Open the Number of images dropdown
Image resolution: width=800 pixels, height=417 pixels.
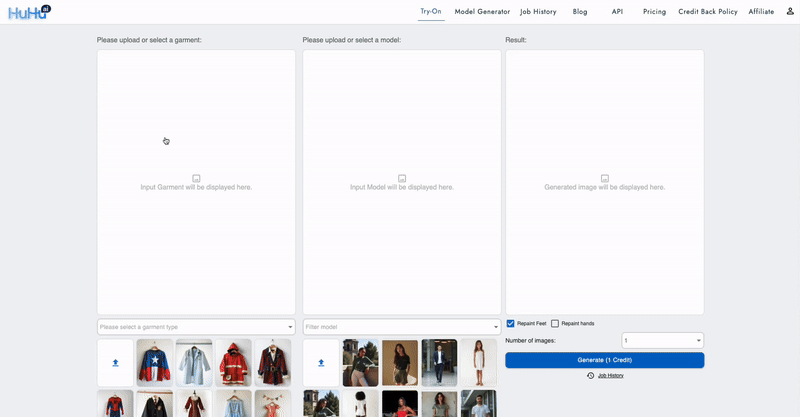(662, 340)
